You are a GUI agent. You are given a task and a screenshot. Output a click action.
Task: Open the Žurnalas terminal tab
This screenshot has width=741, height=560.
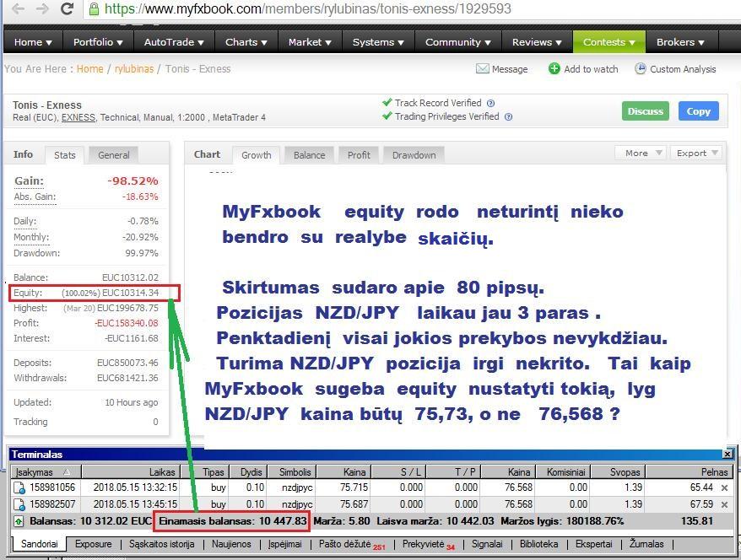646,544
